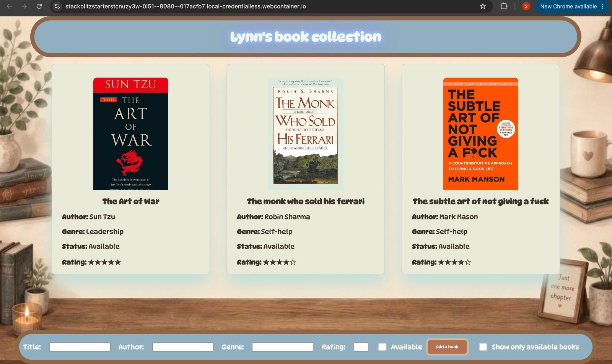Focus the Author input field
This screenshot has width=612, height=364.
[x=183, y=347]
